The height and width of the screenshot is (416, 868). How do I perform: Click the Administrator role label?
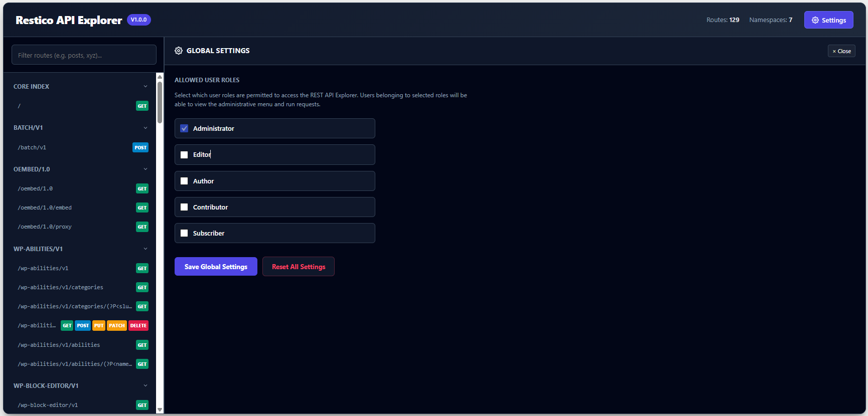214,128
